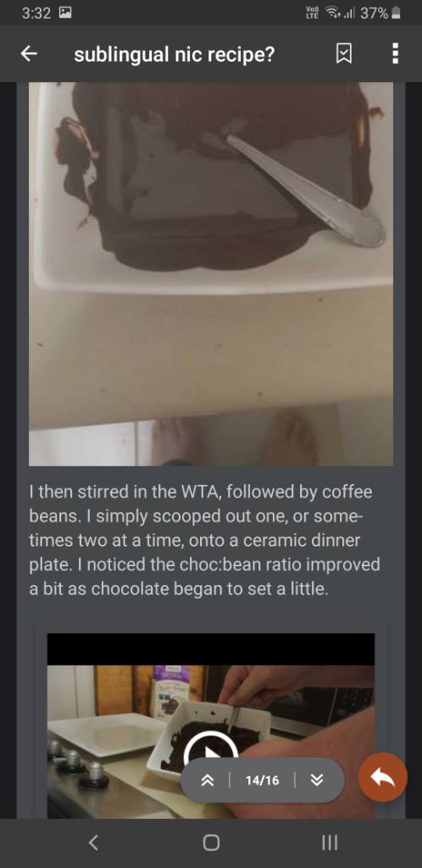Viewport: 422px width, 868px height.
Task: Bookmark this thread with the bookmark icon
Action: click(344, 54)
